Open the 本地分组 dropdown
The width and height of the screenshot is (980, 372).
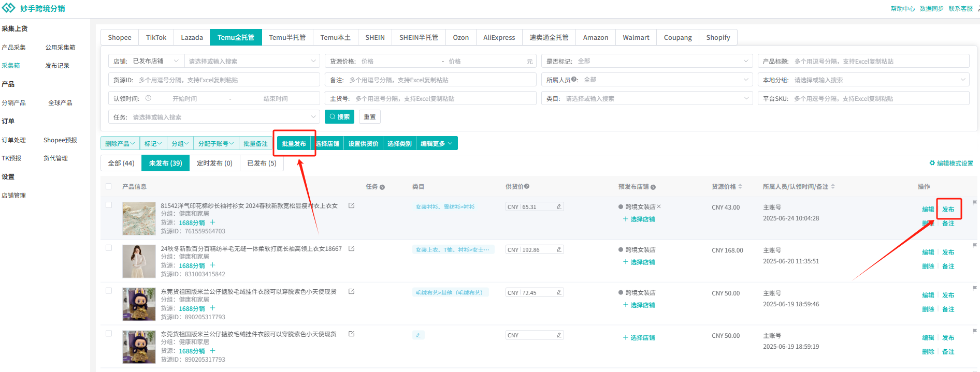863,80
